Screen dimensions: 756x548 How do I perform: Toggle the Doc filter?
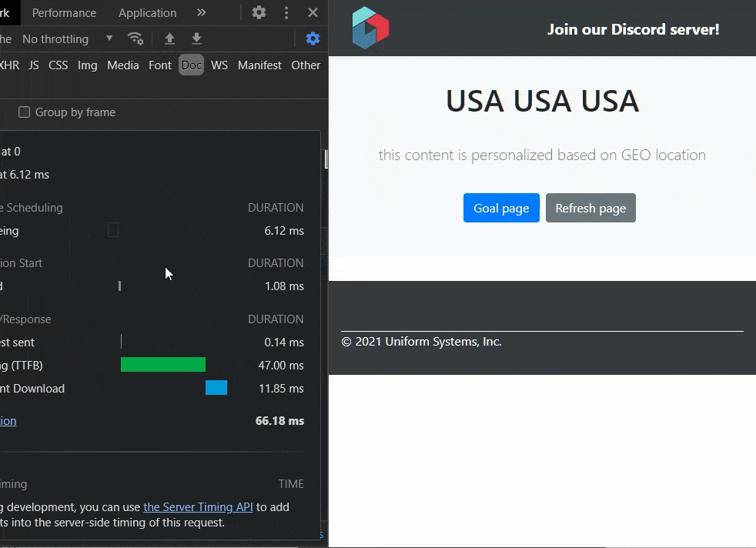191,65
